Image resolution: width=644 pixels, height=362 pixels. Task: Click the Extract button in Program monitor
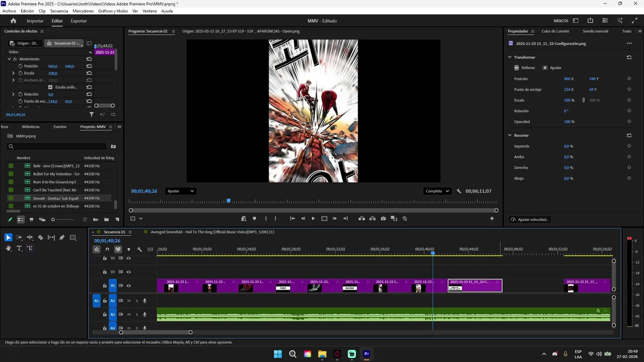[x=372, y=219]
